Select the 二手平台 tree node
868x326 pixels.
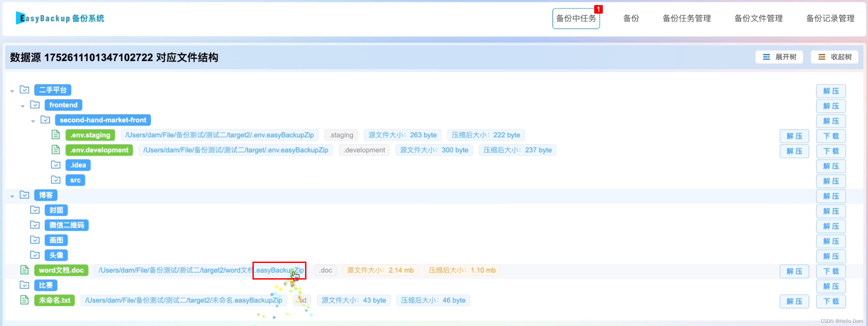click(53, 90)
